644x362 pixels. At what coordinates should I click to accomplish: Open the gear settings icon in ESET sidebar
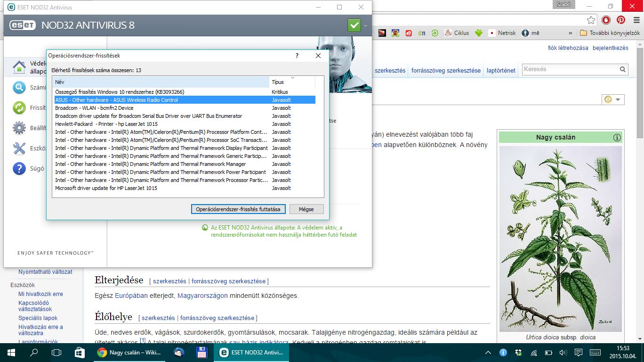point(19,128)
